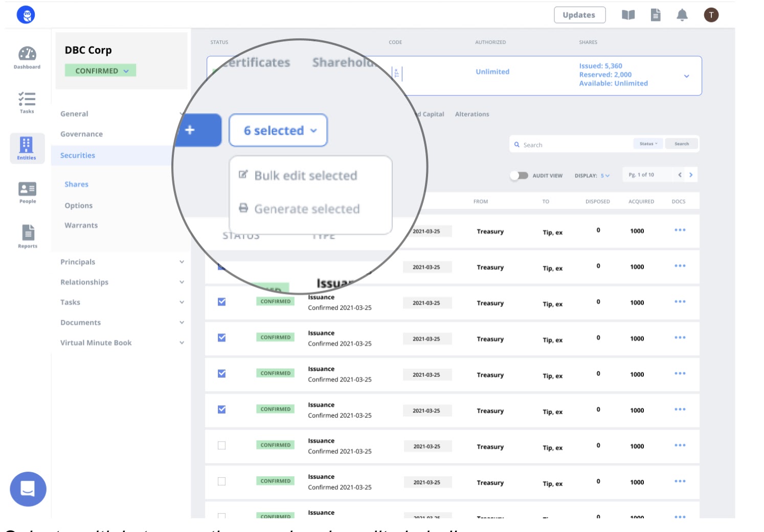This screenshot has width=764, height=532.
Task: Go to People in the sidebar
Action: pos(28,192)
